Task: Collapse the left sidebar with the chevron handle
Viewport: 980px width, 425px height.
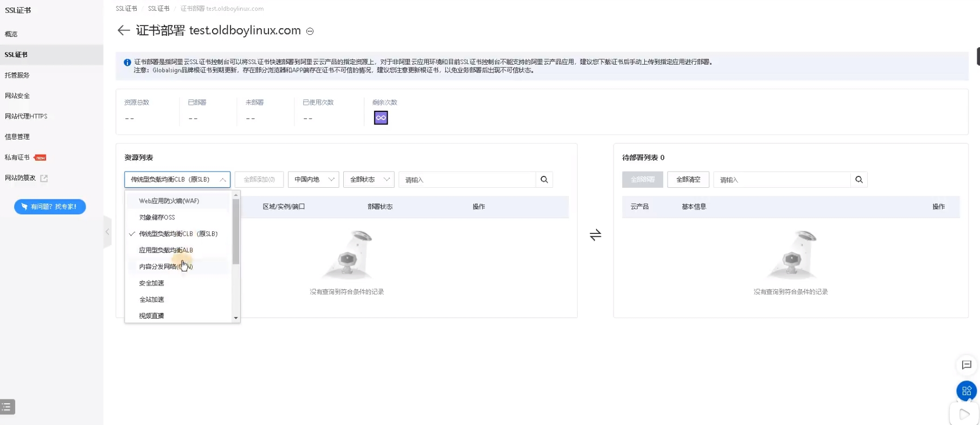Action: pyautogui.click(x=107, y=232)
